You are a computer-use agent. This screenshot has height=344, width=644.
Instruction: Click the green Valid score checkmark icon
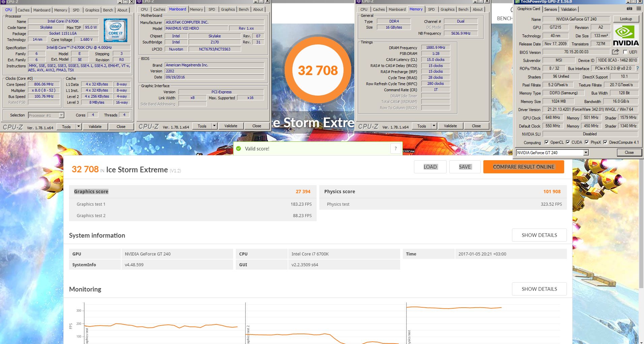point(238,148)
